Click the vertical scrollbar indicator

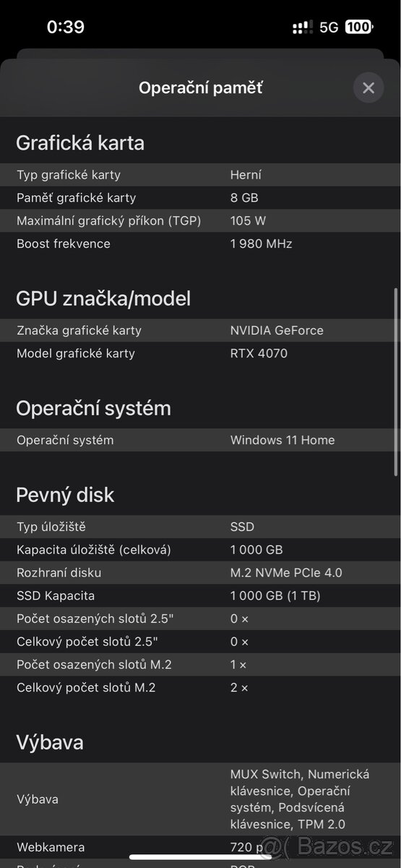tap(395, 380)
